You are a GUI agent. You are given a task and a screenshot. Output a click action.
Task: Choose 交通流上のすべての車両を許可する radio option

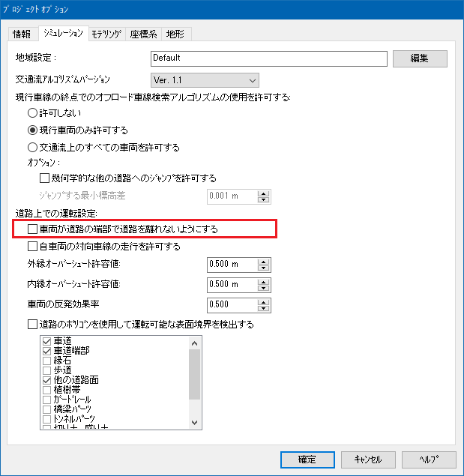pyautogui.click(x=32, y=148)
